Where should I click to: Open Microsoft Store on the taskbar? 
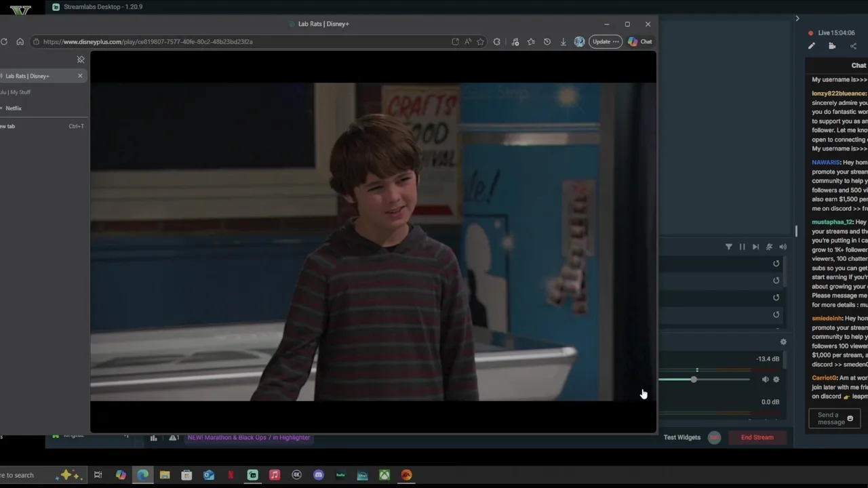coord(186,475)
